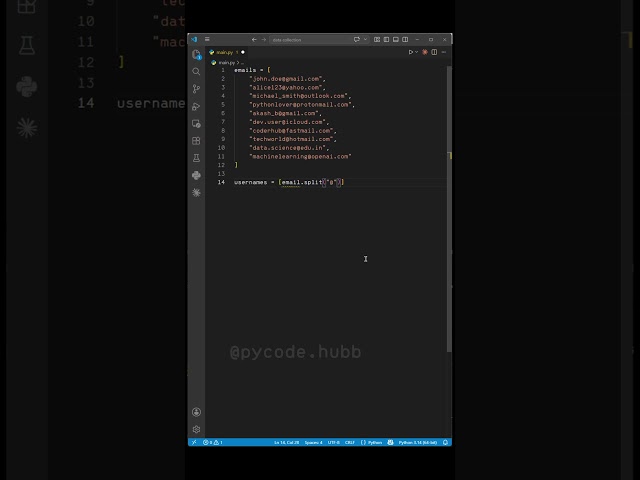Toggle the bottom panel layout button
640x480 pixels.
(396, 40)
